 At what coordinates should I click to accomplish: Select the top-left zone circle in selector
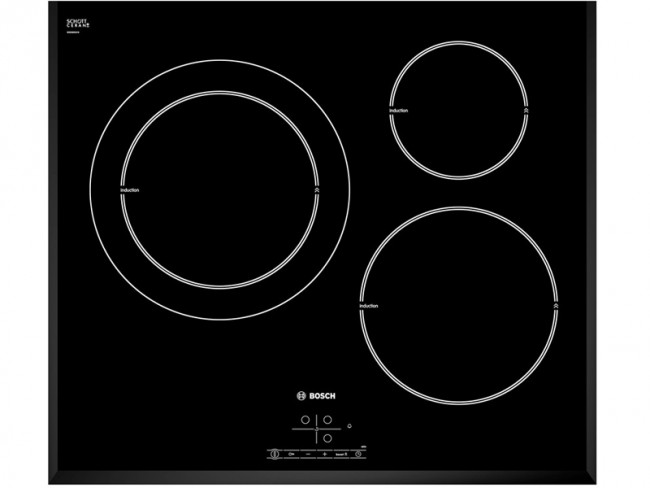tap(304, 422)
